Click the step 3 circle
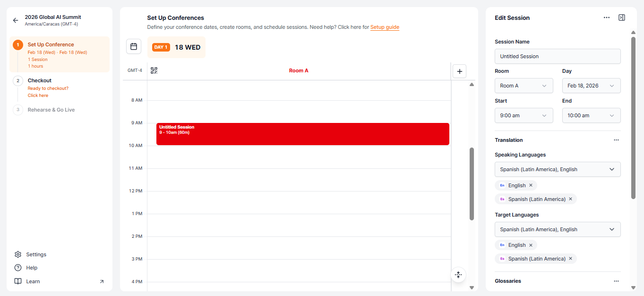The width and height of the screenshot is (644, 296). [18, 110]
